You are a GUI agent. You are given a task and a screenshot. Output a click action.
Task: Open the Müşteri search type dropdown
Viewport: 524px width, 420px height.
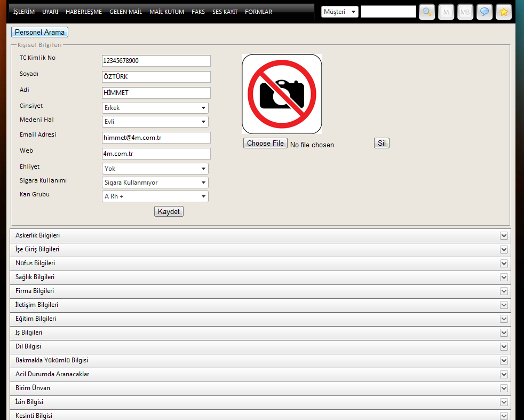point(340,12)
